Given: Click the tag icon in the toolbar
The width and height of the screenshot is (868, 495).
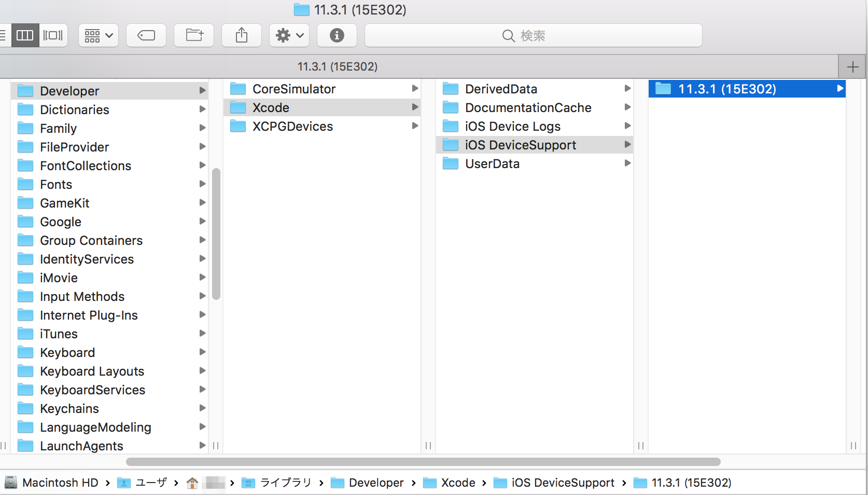Looking at the screenshot, I should pos(146,35).
